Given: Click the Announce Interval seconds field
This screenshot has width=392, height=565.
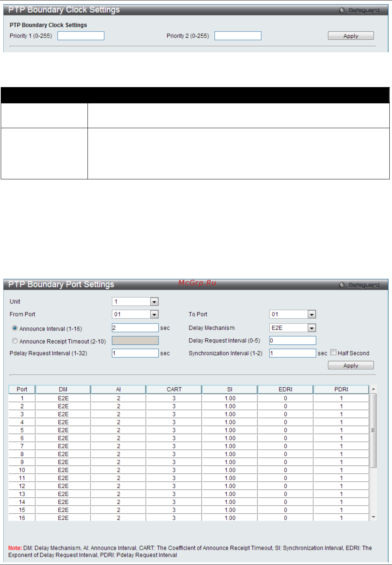Looking at the screenshot, I should coord(135,328).
